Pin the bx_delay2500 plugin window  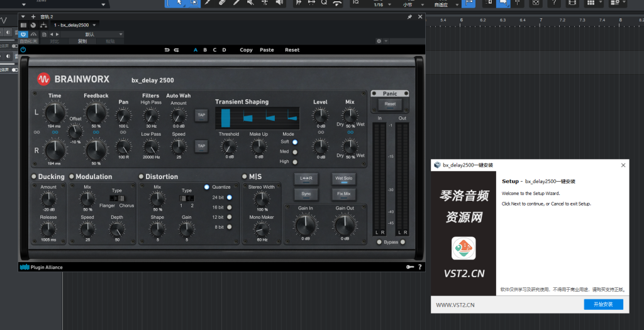[x=409, y=17]
